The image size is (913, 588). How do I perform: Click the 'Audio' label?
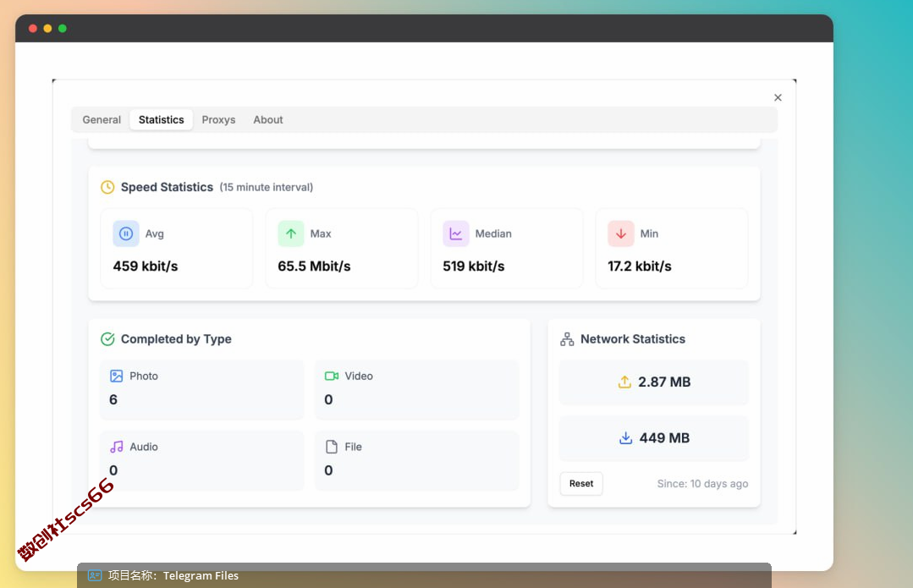(144, 447)
